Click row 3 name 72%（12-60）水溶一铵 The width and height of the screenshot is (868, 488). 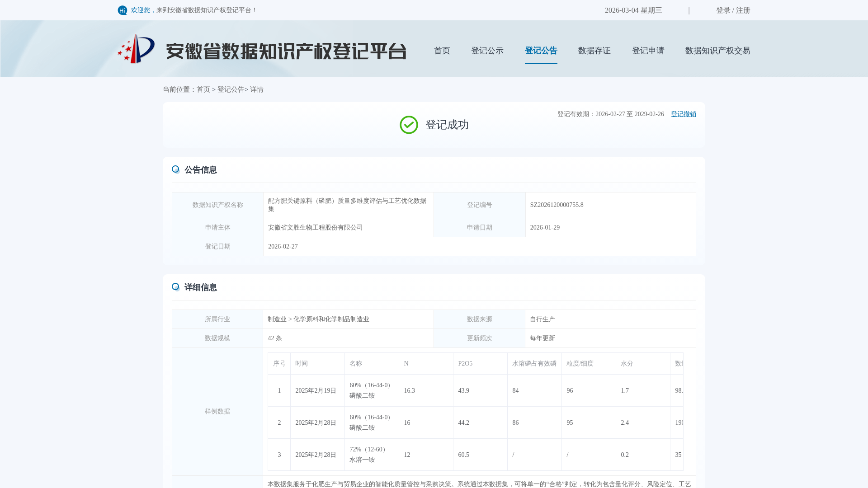click(x=369, y=455)
